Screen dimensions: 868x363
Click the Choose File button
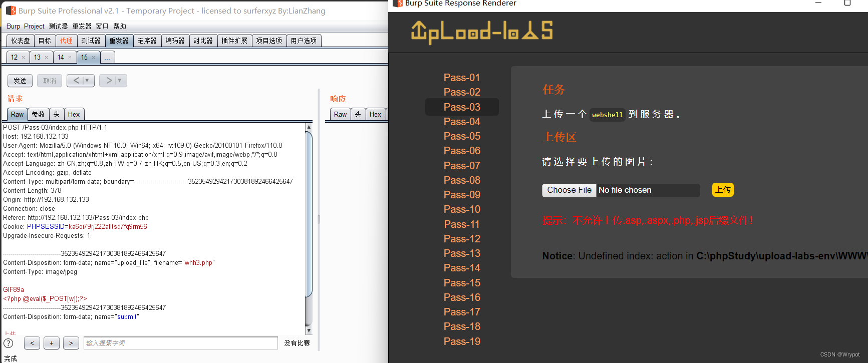[569, 190]
